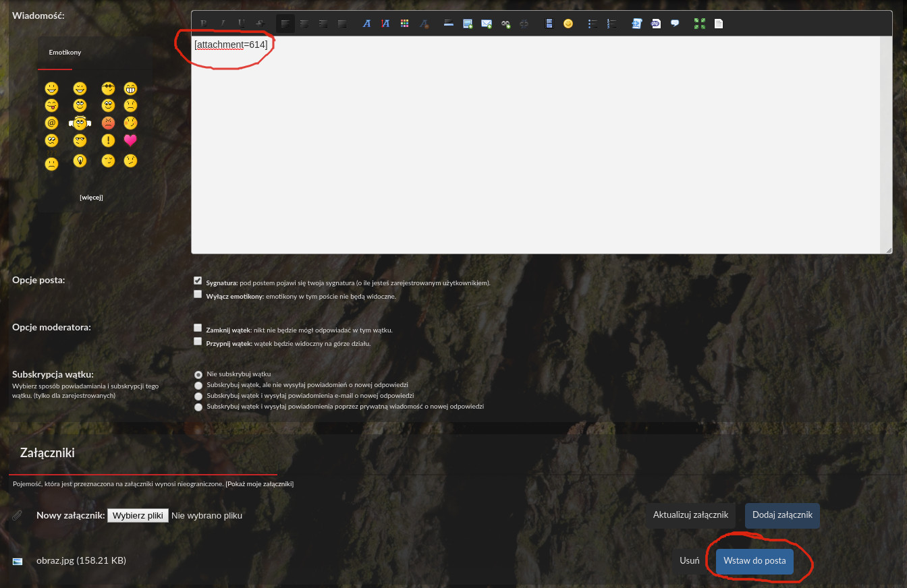
Task: Enable the Wyłącz emotikony option
Action: (198, 294)
